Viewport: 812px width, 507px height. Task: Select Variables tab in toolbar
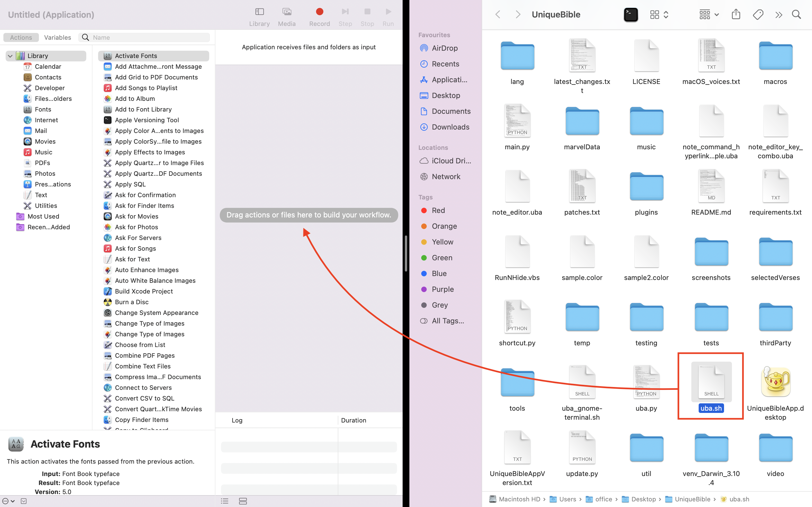tap(57, 37)
